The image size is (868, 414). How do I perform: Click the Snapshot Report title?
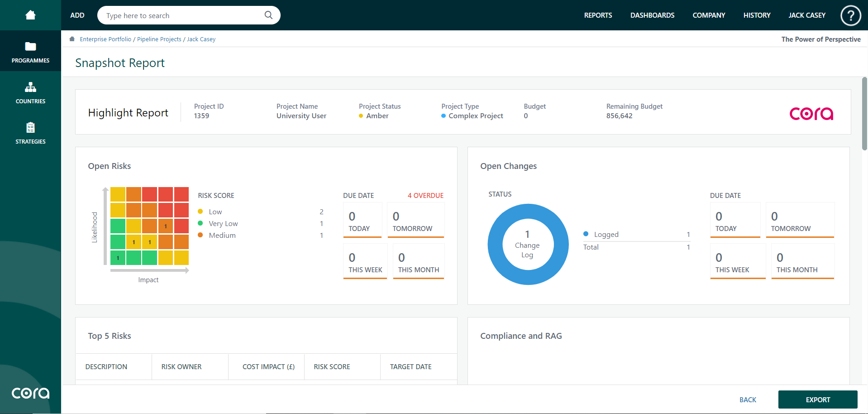click(120, 63)
